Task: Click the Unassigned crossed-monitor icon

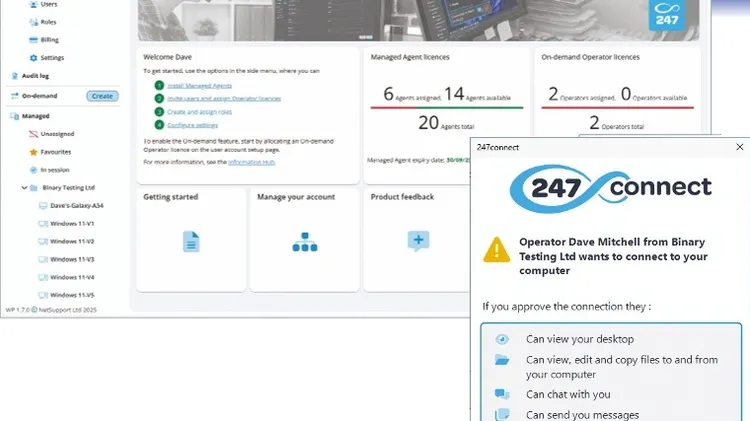Action: 33,134
